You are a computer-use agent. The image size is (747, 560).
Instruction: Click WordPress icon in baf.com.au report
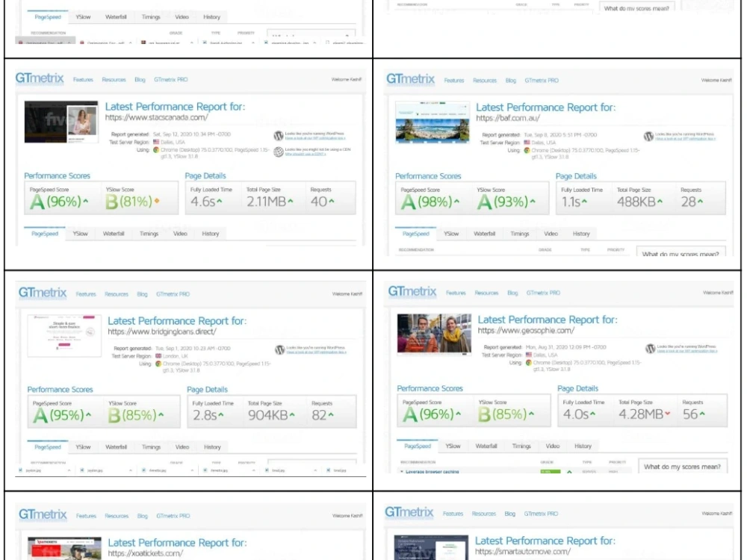pyautogui.click(x=648, y=137)
